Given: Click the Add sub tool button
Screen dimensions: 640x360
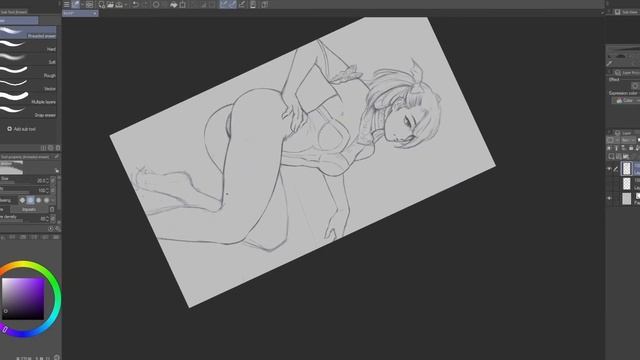Looking at the screenshot, I should 22,129.
